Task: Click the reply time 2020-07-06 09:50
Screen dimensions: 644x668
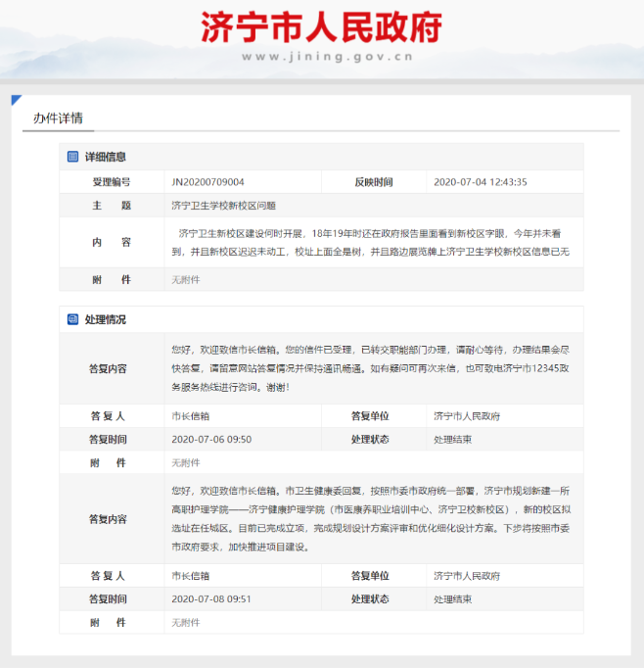Action: [211, 439]
